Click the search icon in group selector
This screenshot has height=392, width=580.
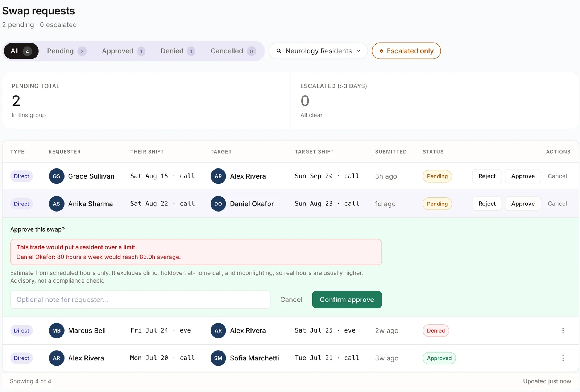(x=279, y=51)
